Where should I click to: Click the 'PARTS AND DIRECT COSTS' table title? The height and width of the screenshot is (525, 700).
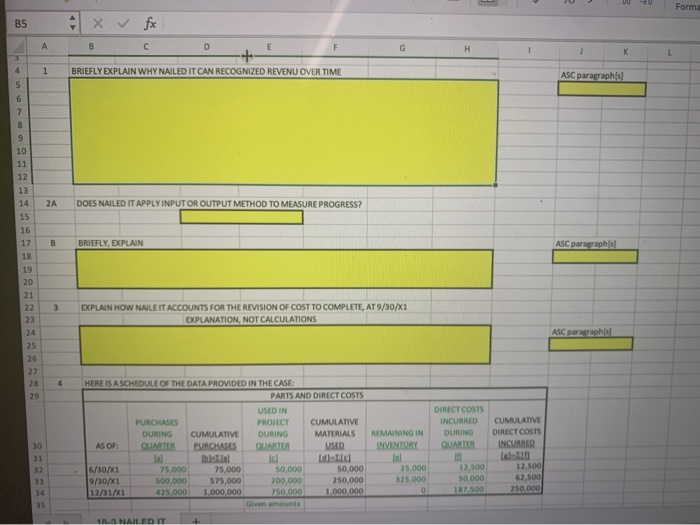coord(317,395)
